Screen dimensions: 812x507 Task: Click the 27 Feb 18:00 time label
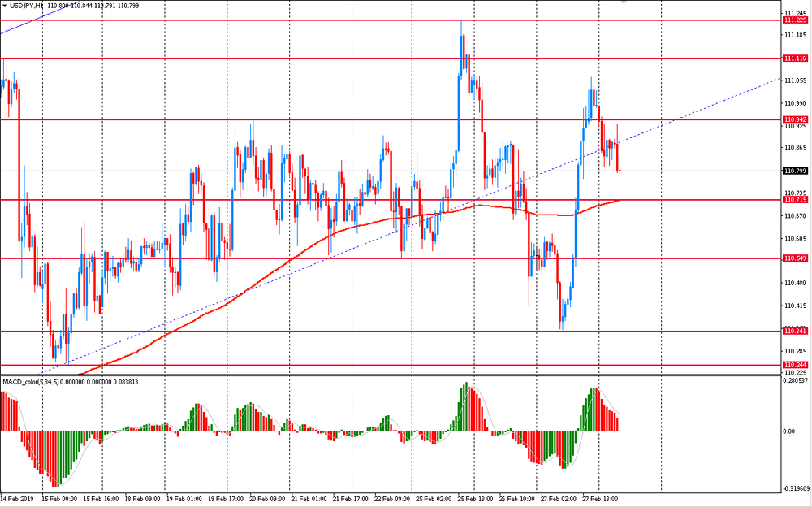[600, 499]
